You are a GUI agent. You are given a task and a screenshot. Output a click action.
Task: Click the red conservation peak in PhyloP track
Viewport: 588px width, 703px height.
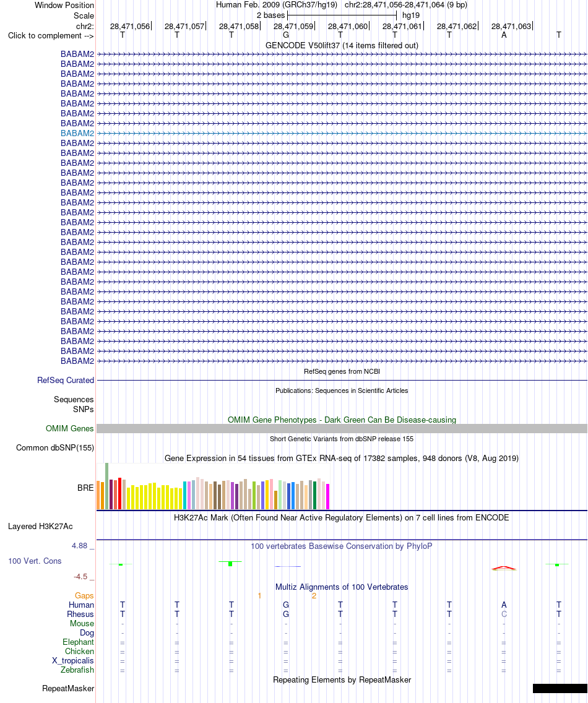tap(504, 568)
